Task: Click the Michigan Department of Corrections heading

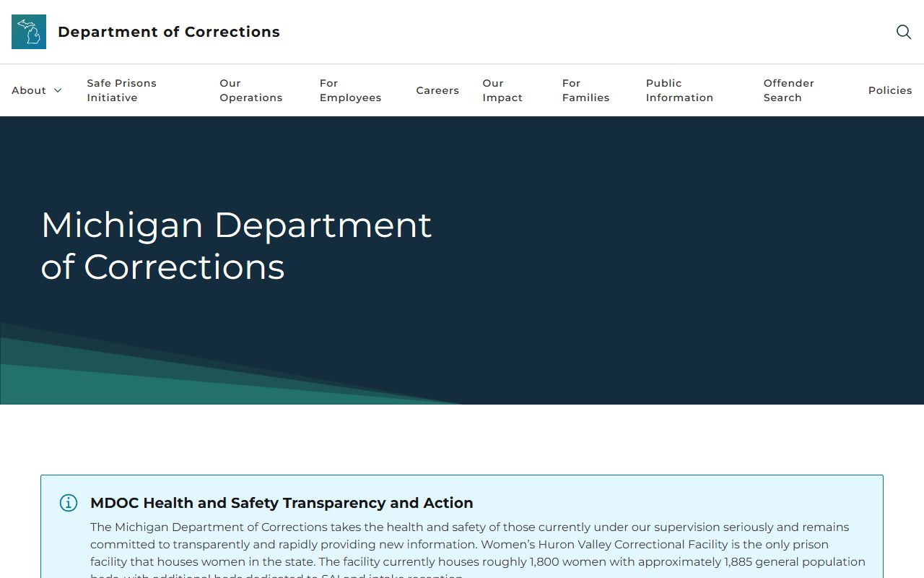Action: (x=236, y=246)
